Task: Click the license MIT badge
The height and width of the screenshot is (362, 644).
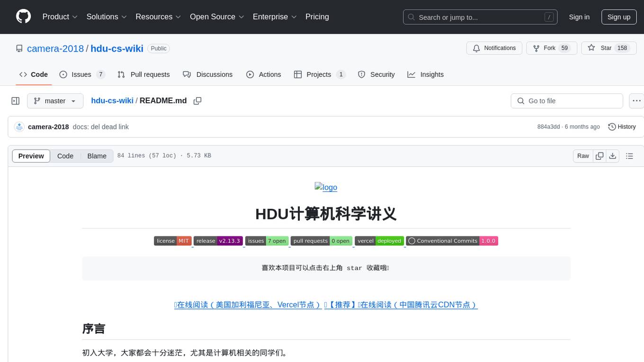Action: click(x=172, y=241)
